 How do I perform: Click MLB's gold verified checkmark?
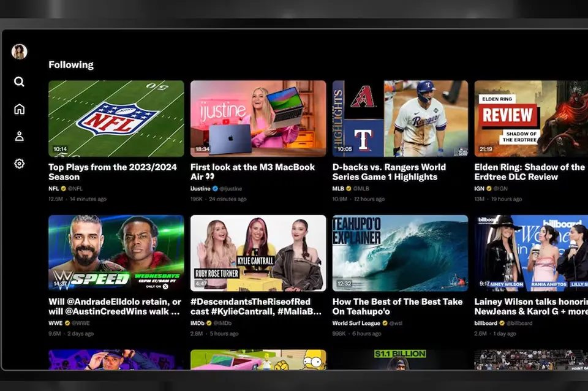click(x=348, y=188)
